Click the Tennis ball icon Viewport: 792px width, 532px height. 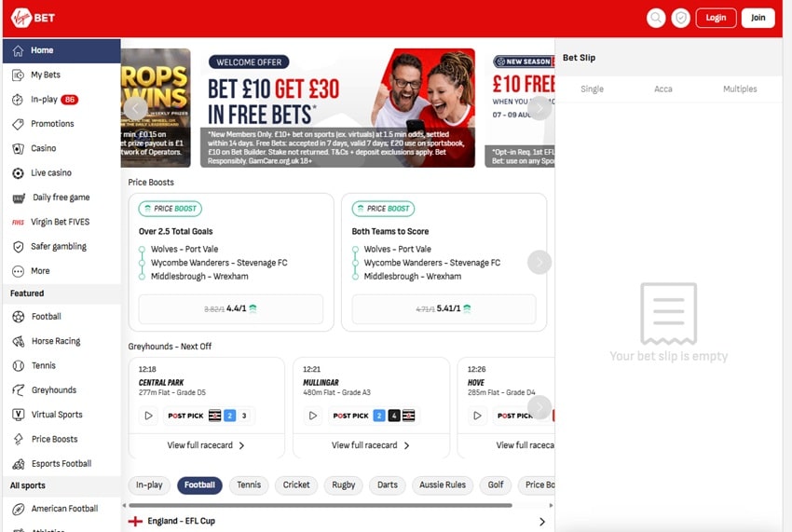[x=19, y=366]
